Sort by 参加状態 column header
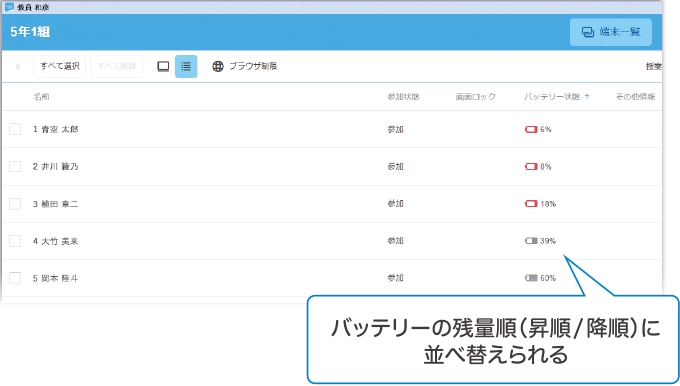The width and height of the screenshot is (680, 386). click(x=403, y=97)
